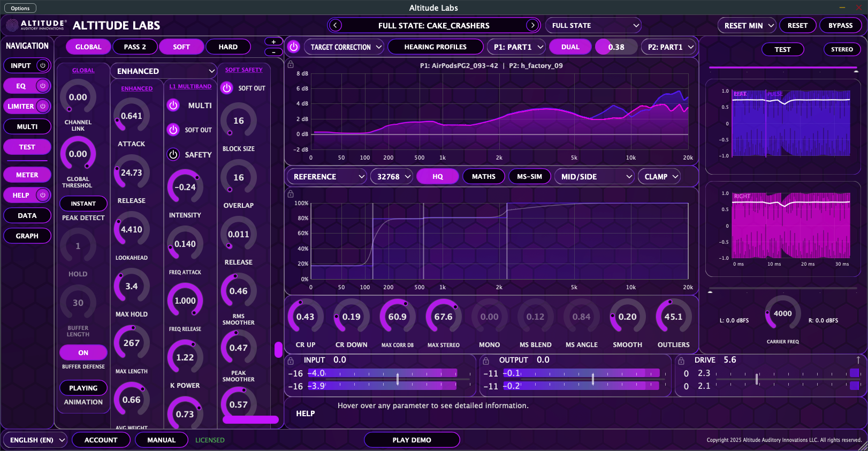This screenshot has height=451, width=868.
Task: Open the MANUAL button
Action: pos(161,440)
